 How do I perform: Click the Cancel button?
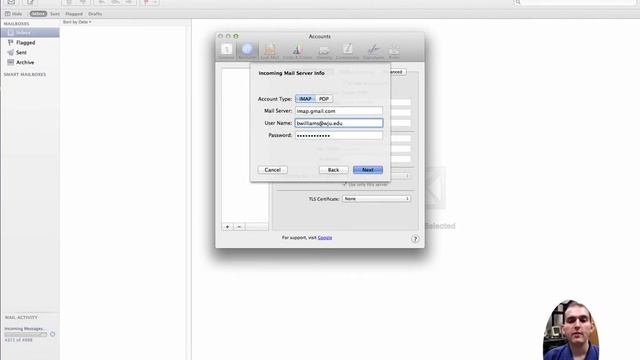pyautogui.click(x=273, y=170)
